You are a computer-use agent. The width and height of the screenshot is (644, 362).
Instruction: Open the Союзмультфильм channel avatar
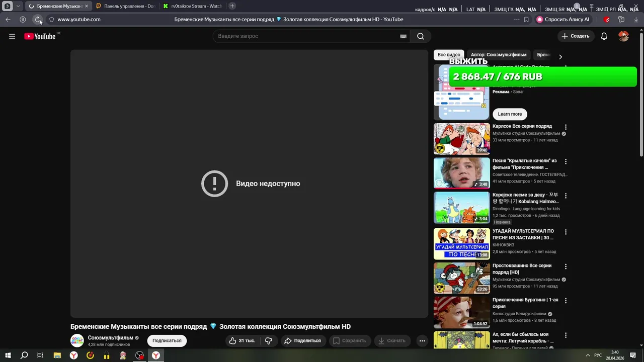tap(77, 341)
